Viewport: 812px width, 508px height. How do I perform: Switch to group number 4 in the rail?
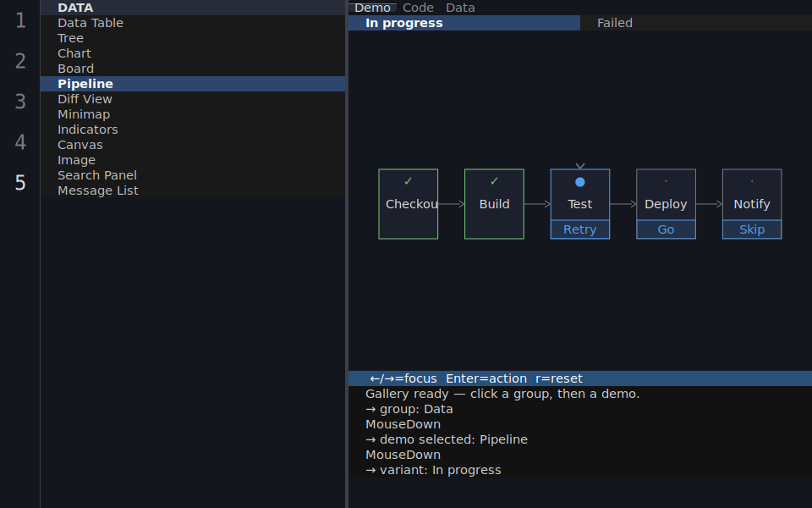click(x=20, y=142)
